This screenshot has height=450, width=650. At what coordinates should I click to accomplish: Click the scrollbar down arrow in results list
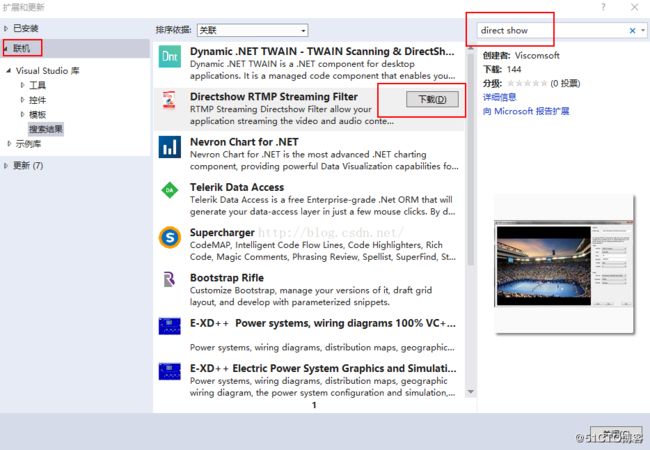471,392
